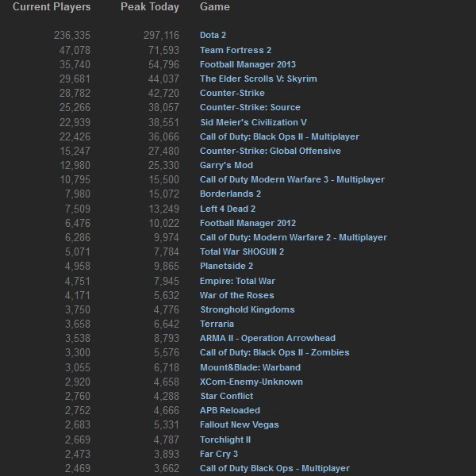Open Mount&Blade: Warband link
The width and height of the screenshot is (476, 476).
[x=250, y=367]
